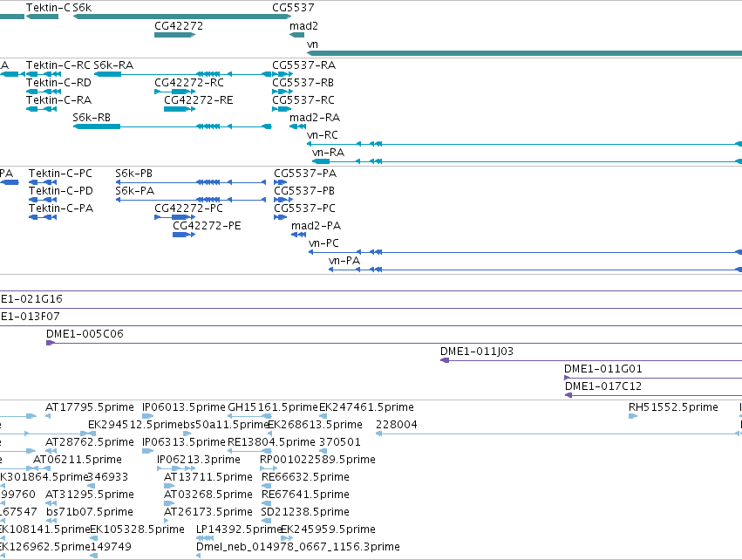Click transcript Tektin-C-RC

pyautogui.click(x=44, y=74)
